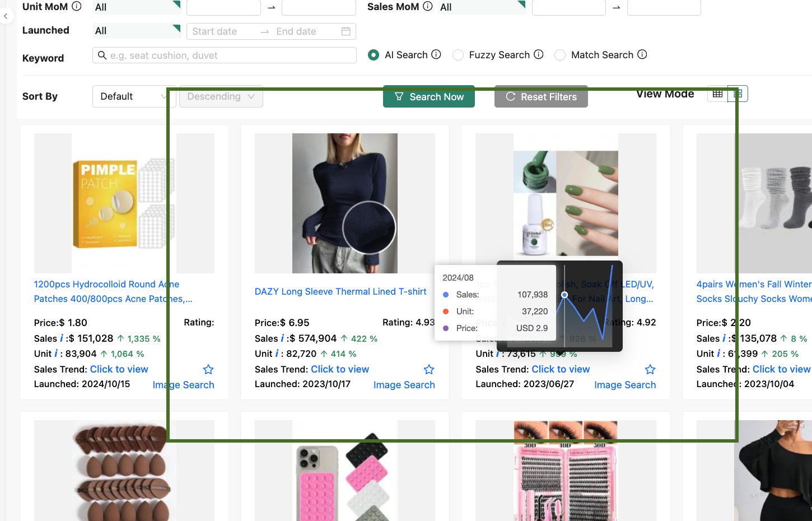Viewport: 812px width, 521px height.
Task: Favorite the acne patches product via star icon
Action: tap(208, 369)
